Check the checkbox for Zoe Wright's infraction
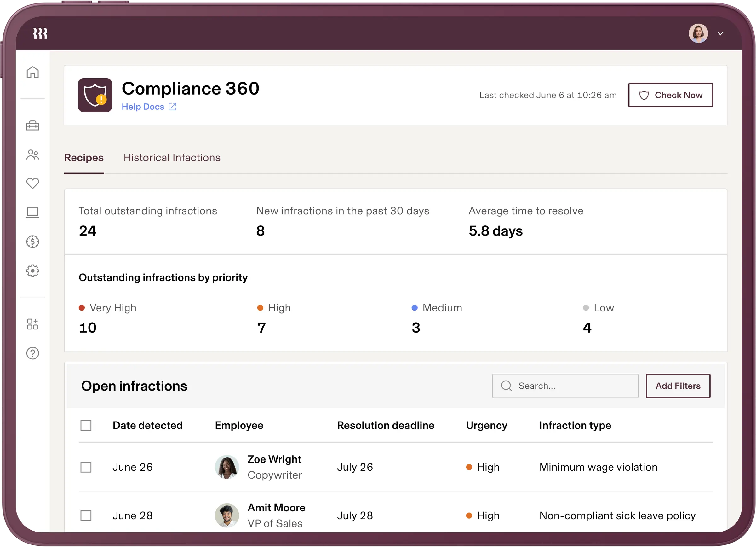The image size is (756, 547). click(x=86, y=467)
